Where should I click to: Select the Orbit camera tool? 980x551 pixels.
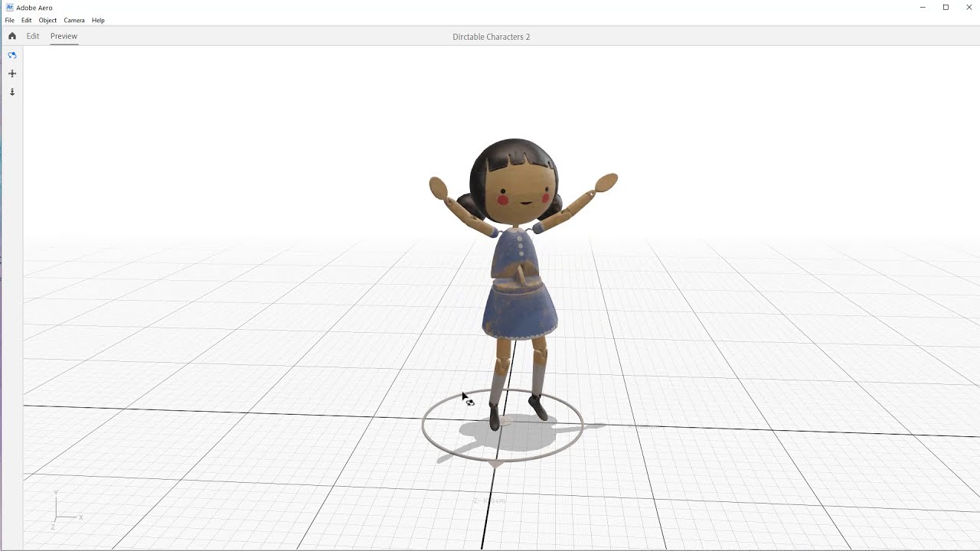point(12,55)
